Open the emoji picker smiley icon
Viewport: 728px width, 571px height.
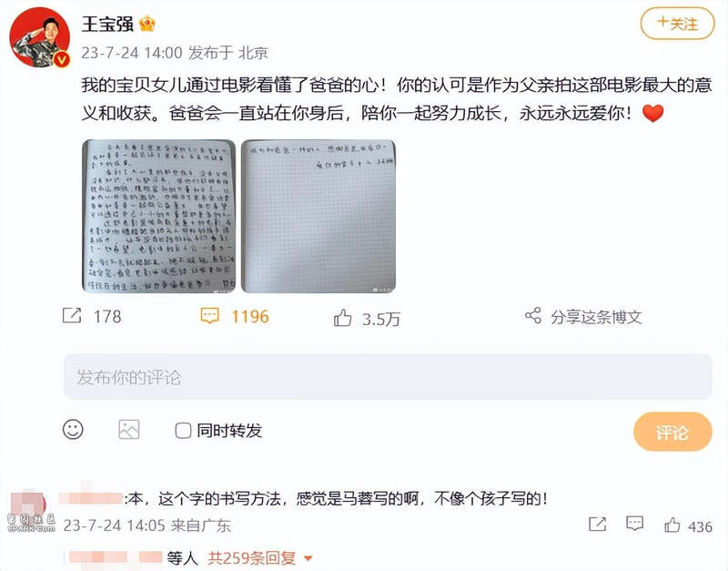(73, 429)
